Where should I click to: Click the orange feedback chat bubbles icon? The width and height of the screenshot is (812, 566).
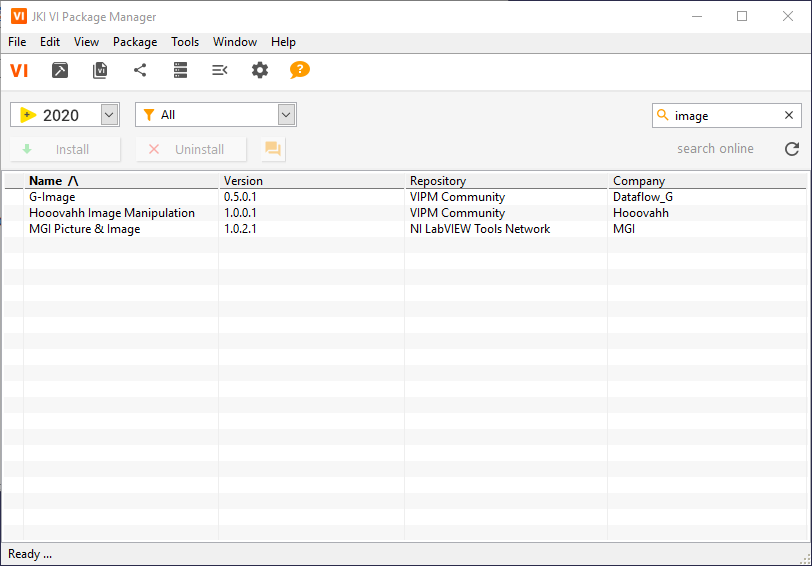point(273,149)
